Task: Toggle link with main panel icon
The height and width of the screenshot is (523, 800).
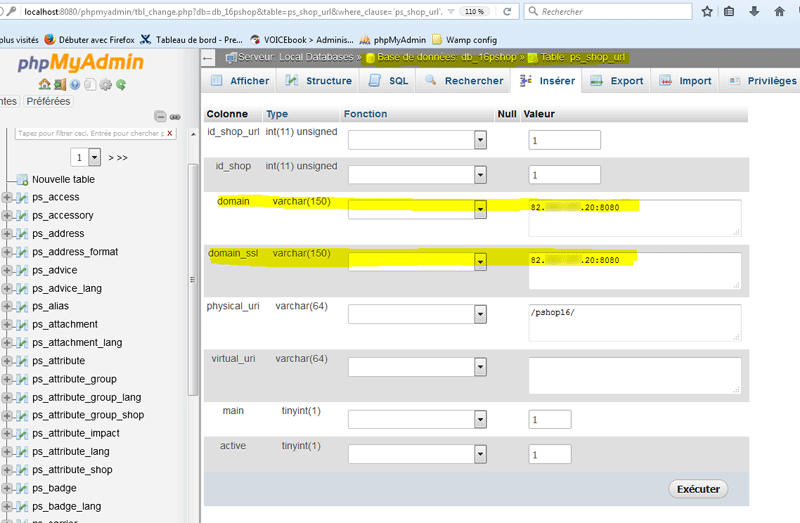Action: 175,117
